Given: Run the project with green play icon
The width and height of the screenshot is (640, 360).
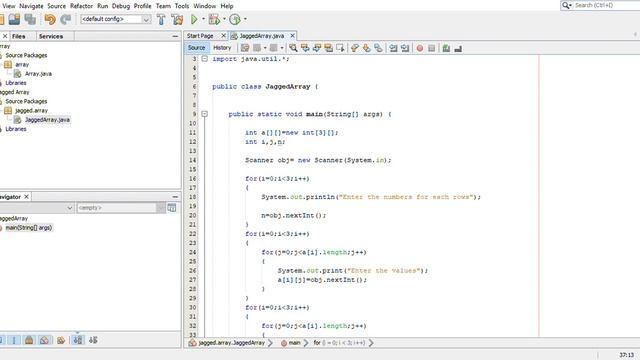Looking at the screenshot, I should (x=194, y=19).
